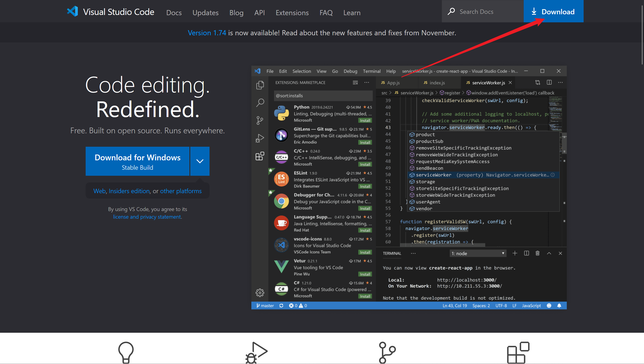
Task: Click the Search icon in activity bar
Action: tap(260, 103)
